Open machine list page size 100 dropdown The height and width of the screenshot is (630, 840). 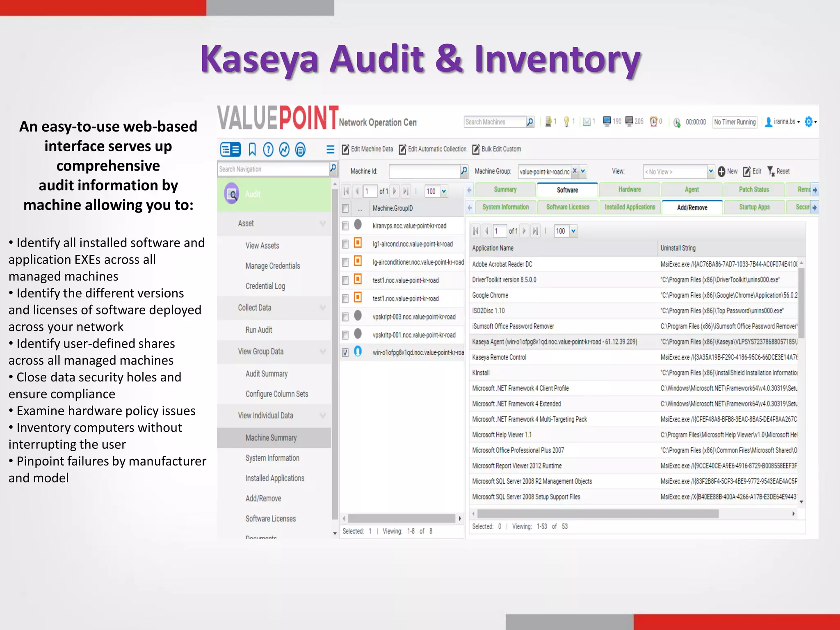click(443, 191)
